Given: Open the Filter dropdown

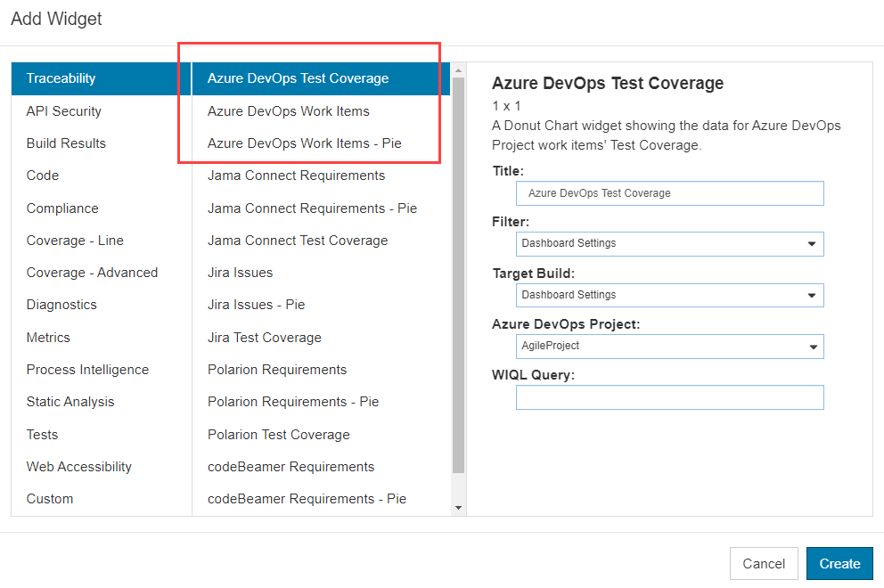Looking at the screenshot, I should pyautogui.click(x=670, y=243).
